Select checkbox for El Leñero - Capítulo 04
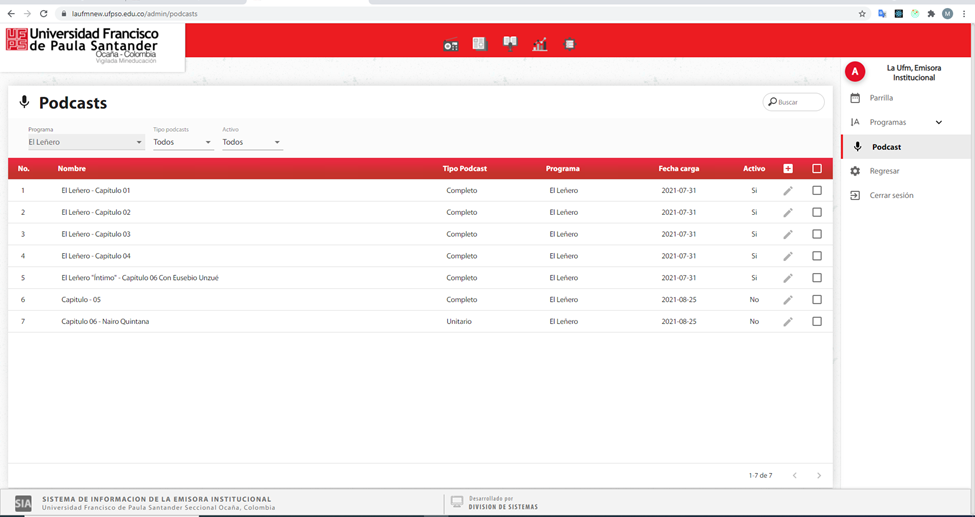This screenshot has width=975, height=517. coord(817,256)
